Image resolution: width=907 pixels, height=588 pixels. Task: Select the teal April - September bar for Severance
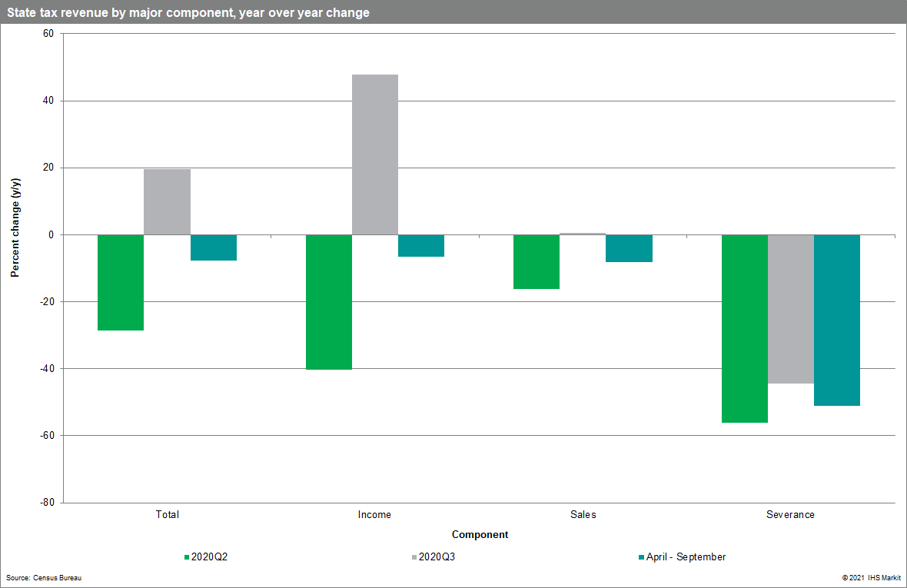[x=836, y=320]
